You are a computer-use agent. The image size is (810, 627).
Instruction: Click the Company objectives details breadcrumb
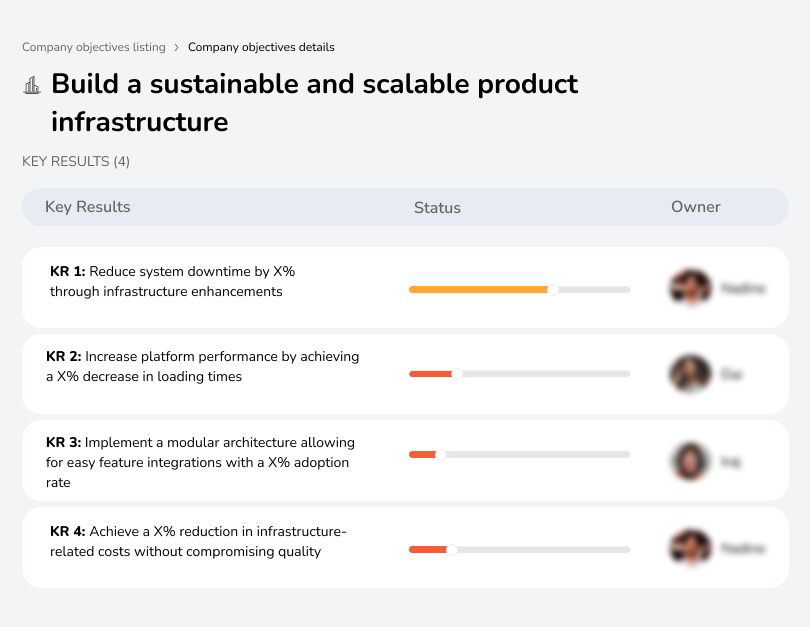point(261,47)
